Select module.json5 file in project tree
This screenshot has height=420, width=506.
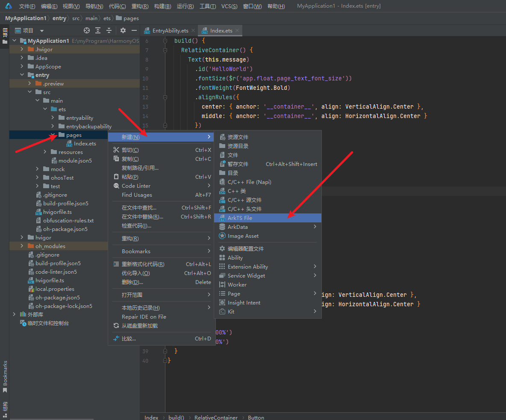coord(75,160)
